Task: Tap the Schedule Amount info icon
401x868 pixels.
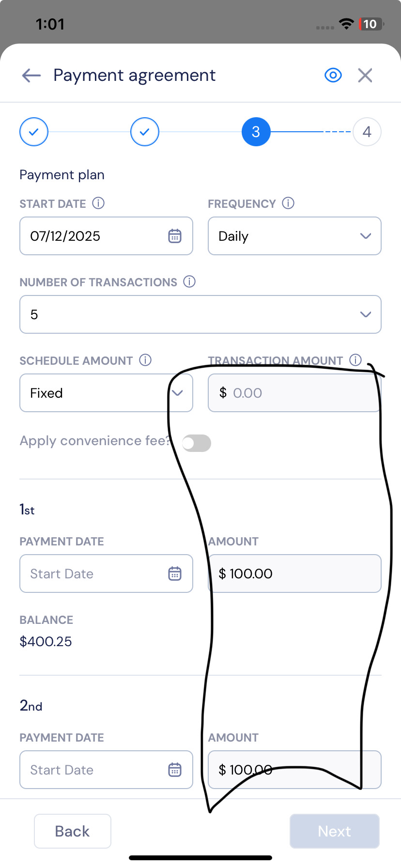Action: point(145,360)
